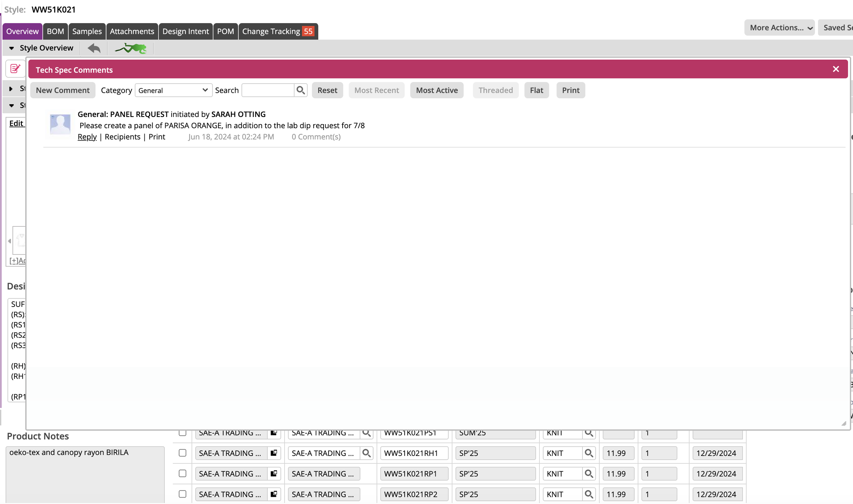Click into the comments Search field
Screen dimensions: 853x504
click(x=268, y=90)
